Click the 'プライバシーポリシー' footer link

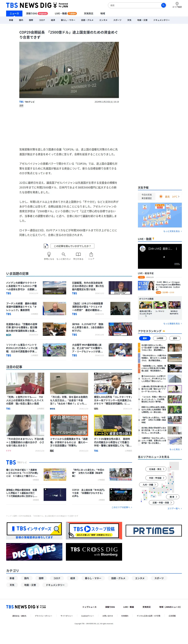[x=43, y=616]
